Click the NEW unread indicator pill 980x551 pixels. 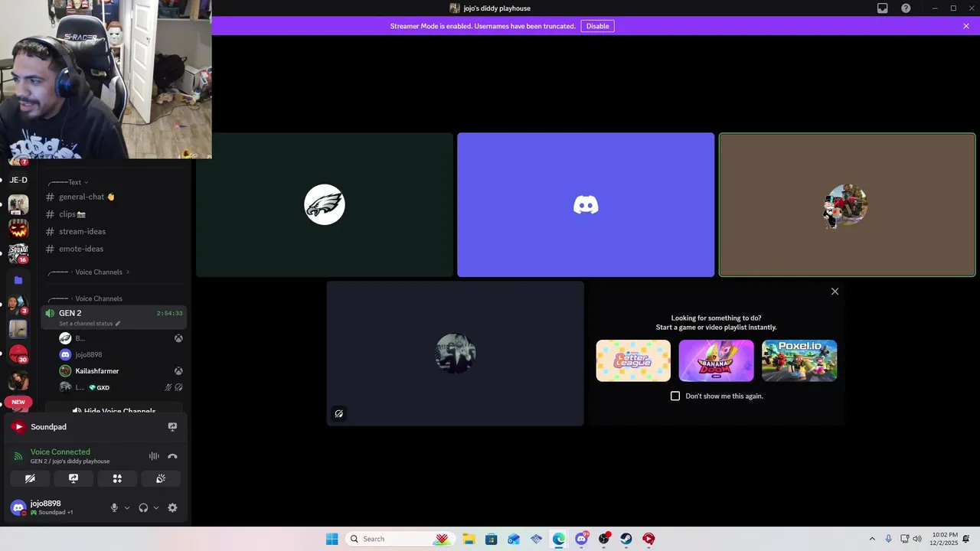(18, 402)
